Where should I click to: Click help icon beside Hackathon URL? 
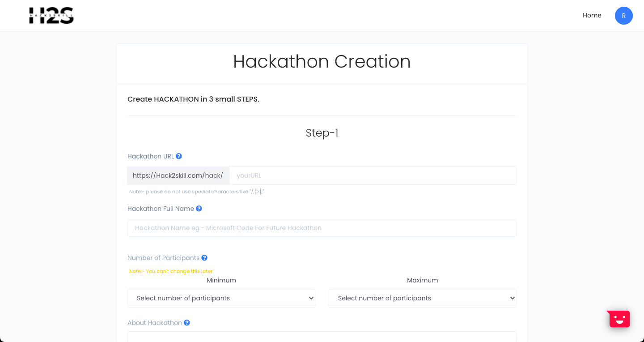pyautogui.click(x=179, y=156)
